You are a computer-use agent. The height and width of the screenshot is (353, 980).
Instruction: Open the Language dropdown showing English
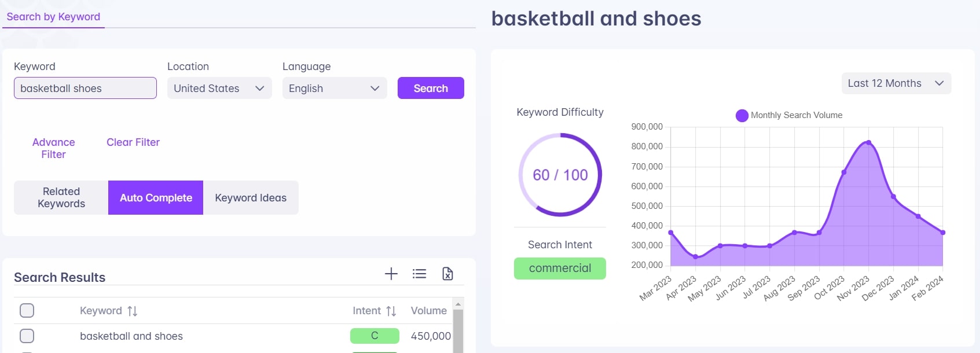335,89
